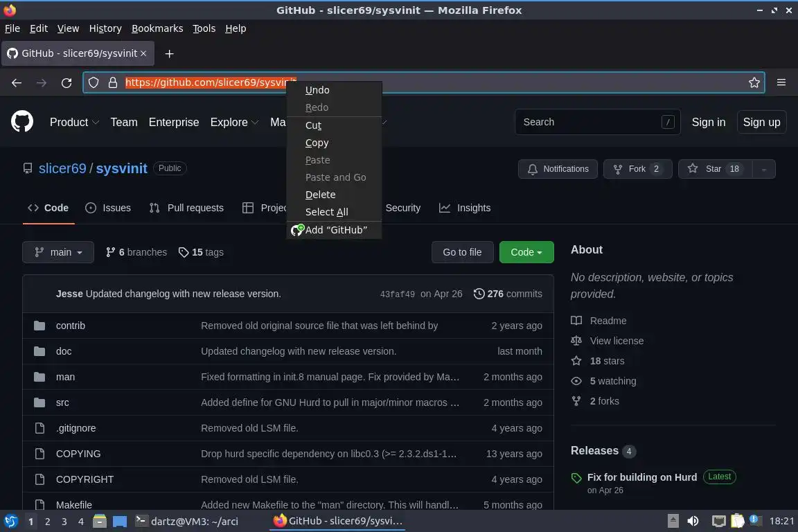Image resolution: width=798 pixels, height=532 pixels.
Task: Open the Firefox hamburger menu
Action: [x=781, y=82]
